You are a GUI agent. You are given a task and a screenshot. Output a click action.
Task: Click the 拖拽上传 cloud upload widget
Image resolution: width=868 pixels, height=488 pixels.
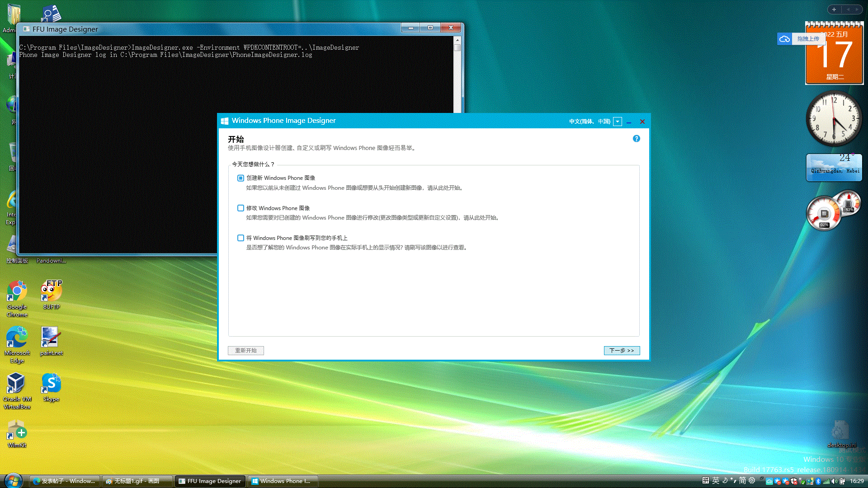click(801, 39)
